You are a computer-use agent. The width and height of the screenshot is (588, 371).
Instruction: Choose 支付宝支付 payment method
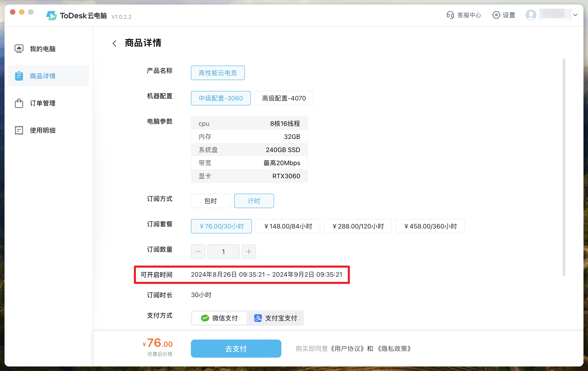275,318
